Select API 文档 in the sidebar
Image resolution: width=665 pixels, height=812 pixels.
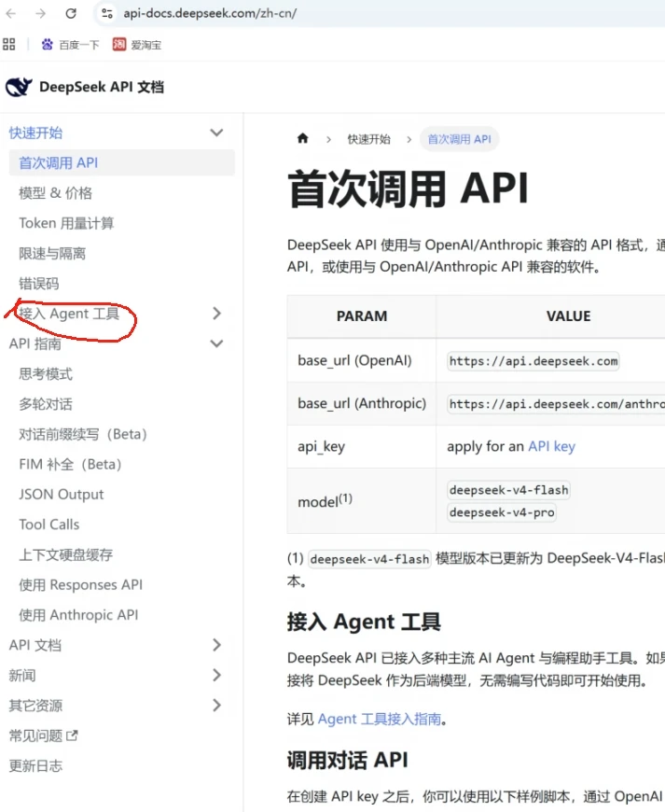35,645
